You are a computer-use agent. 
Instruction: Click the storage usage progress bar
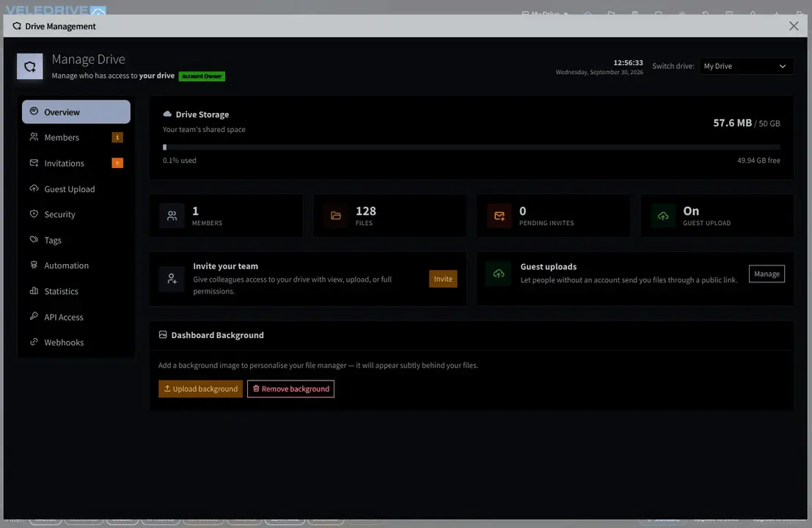[x=471, y=147]
